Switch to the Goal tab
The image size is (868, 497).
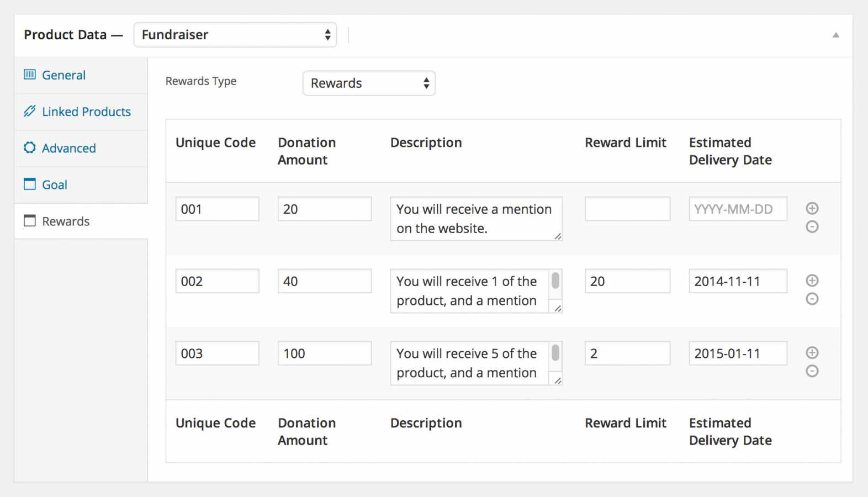81,184
